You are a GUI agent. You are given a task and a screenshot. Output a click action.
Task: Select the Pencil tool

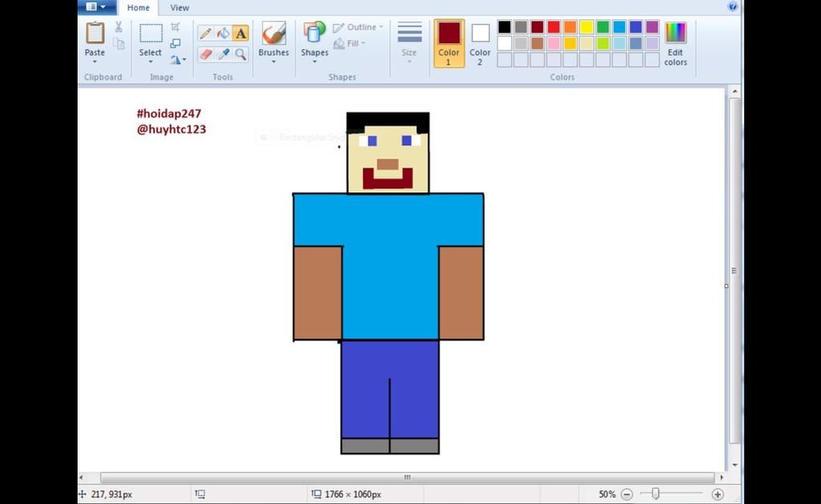205,34
